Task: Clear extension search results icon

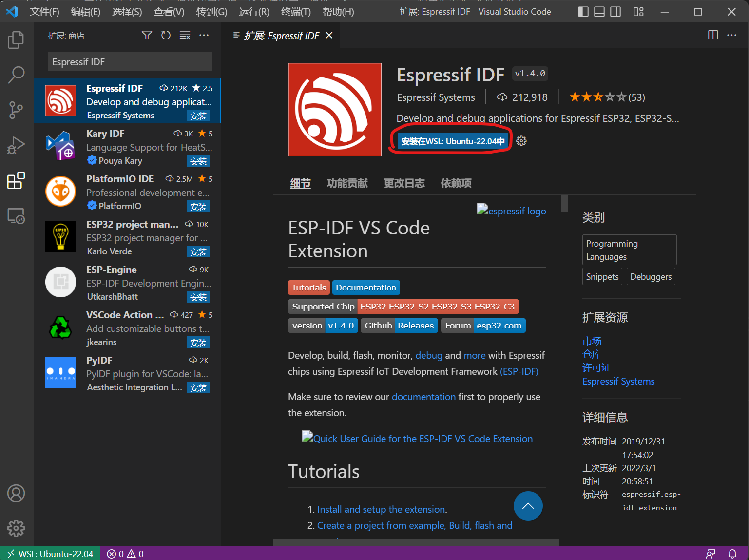Action: pos(185,35)
